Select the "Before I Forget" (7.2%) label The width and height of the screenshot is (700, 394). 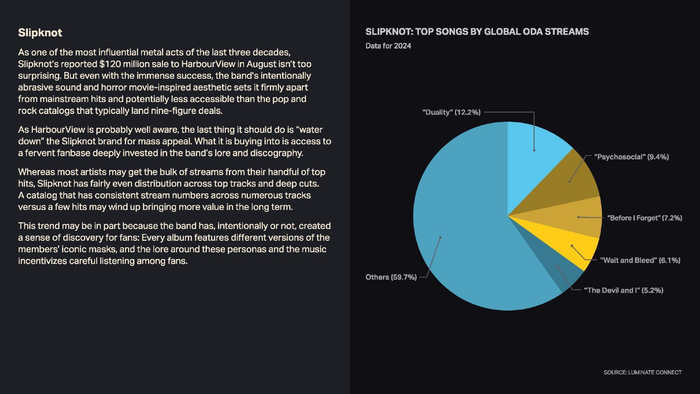click(645, 218)
